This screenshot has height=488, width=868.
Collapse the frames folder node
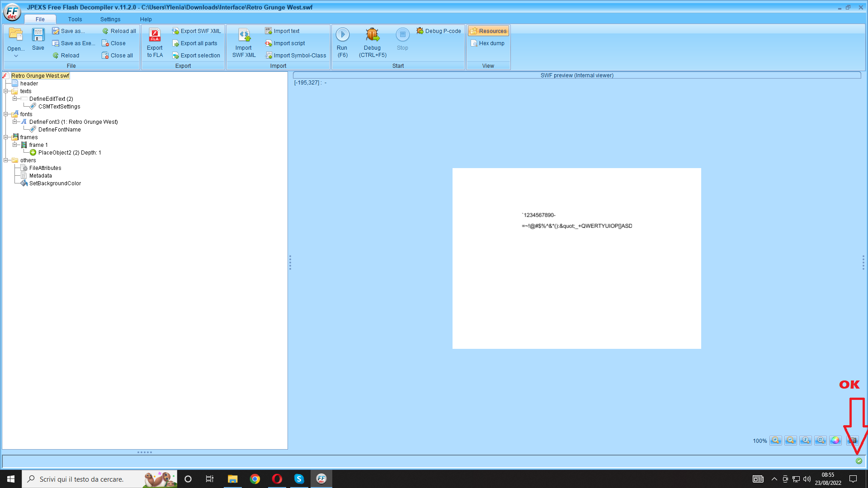tap(6, 137)
